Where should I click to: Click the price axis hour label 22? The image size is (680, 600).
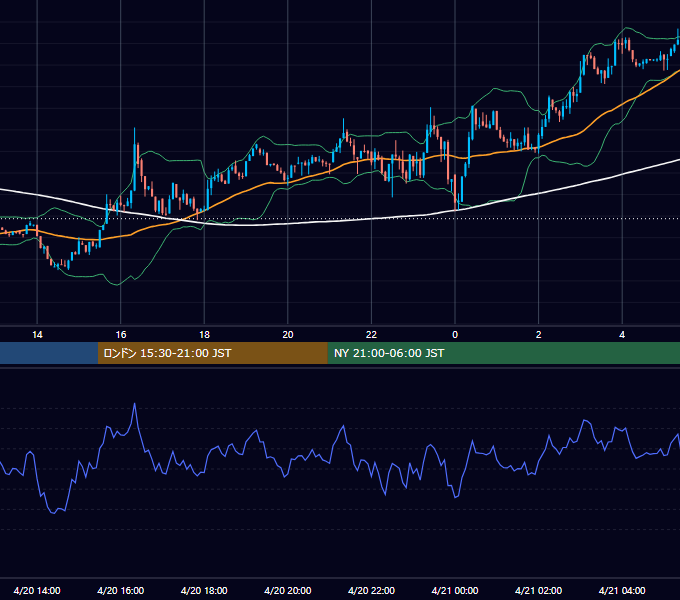tap(371, 335)
